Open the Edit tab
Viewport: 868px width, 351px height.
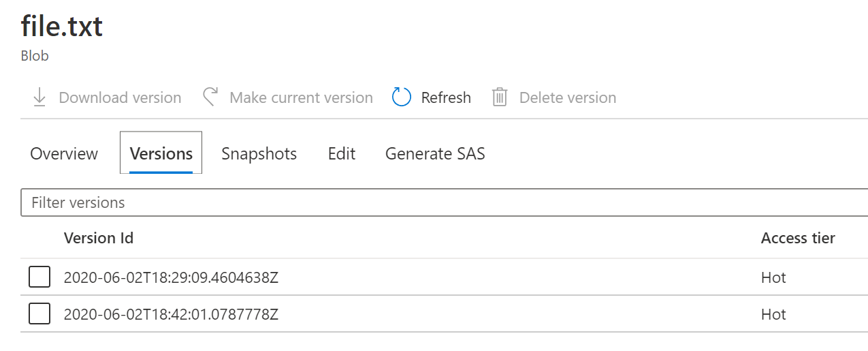342,153
